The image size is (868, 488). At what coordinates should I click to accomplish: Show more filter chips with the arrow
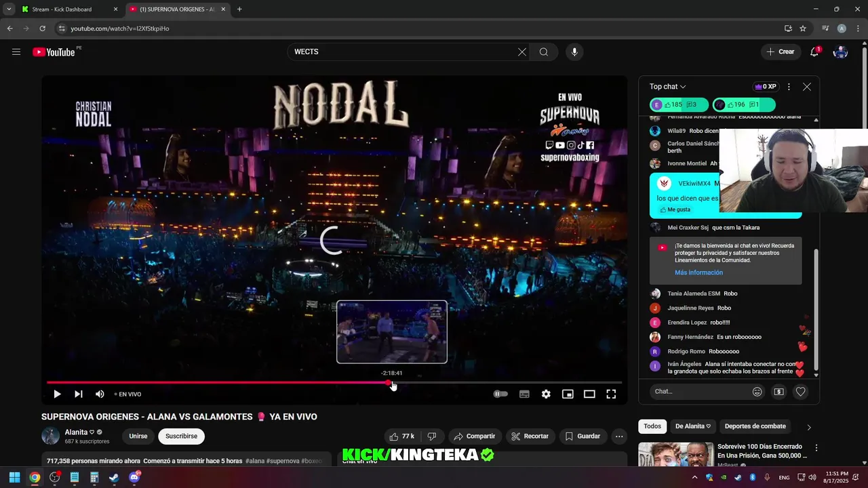click(x=808, y=427)
